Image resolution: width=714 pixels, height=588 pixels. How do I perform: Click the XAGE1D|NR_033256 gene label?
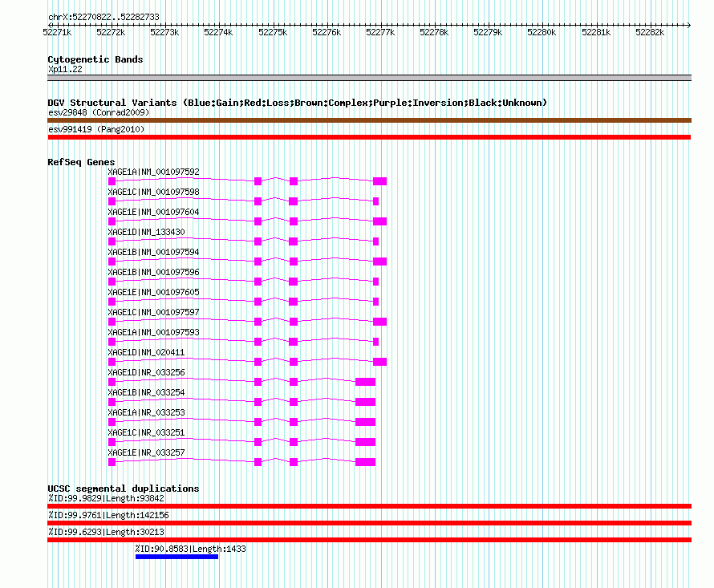tap(146, 372)
